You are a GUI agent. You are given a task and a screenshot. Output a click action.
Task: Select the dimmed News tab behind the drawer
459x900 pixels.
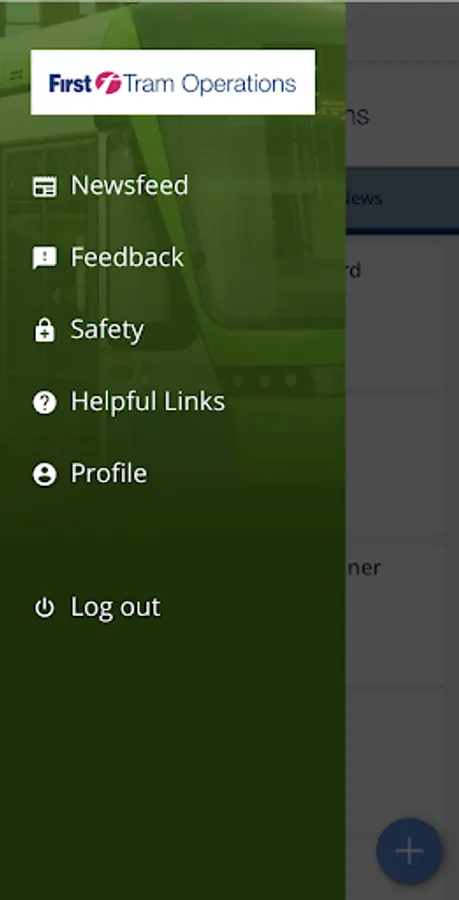[x=402, y=199]
